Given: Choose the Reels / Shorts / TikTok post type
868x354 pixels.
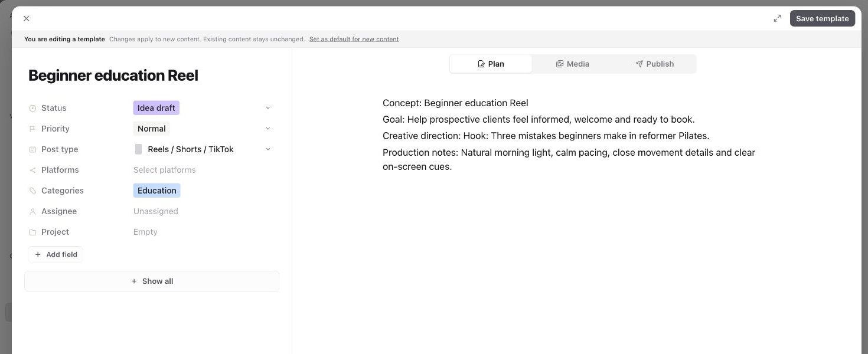Looking at the screenshot, I should [191, 149].
